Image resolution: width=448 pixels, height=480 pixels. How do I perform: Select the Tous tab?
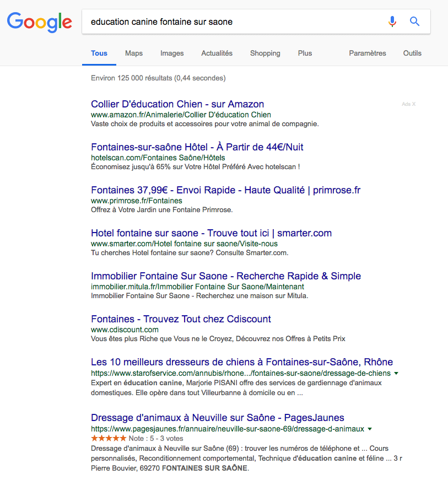coord(99,53)
